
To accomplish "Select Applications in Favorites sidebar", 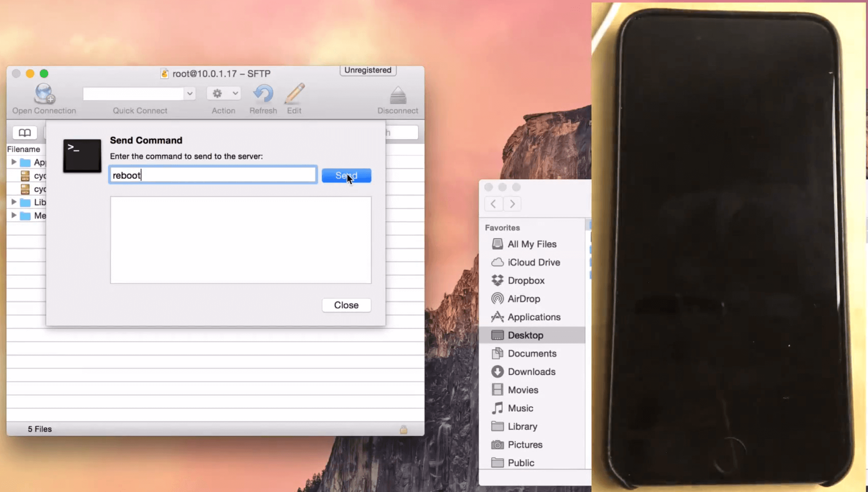I will pos(534,317).
